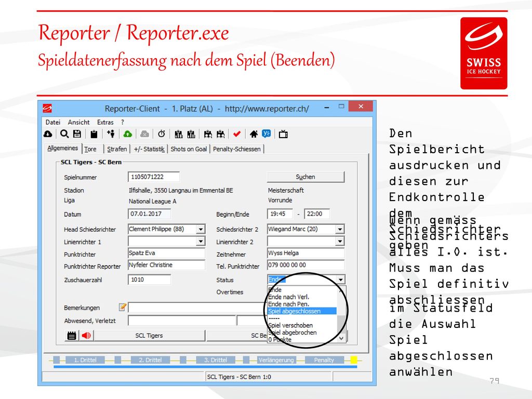
Task: Choose 'Ende nach Pen.' status option
Action: tap(302, 304)
